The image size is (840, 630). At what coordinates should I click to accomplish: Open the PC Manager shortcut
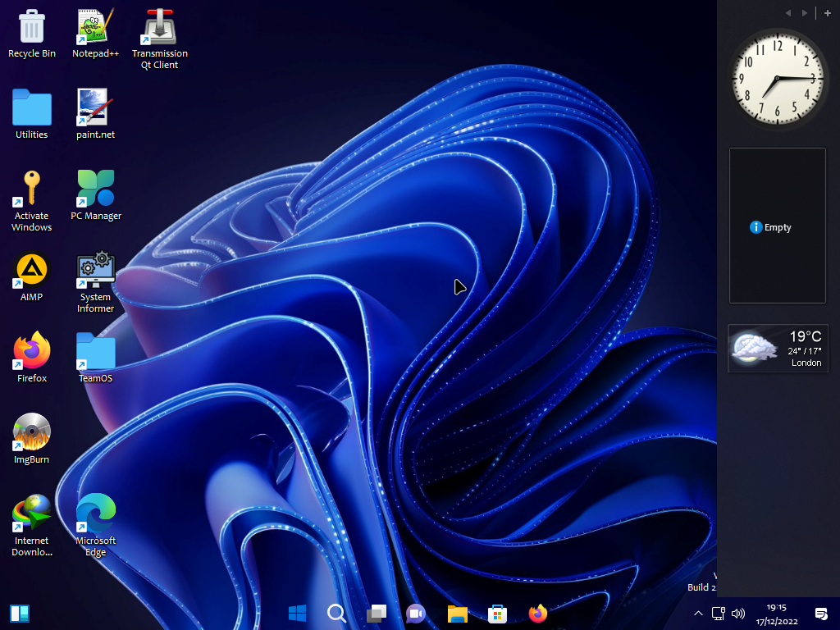pos(96,189)
